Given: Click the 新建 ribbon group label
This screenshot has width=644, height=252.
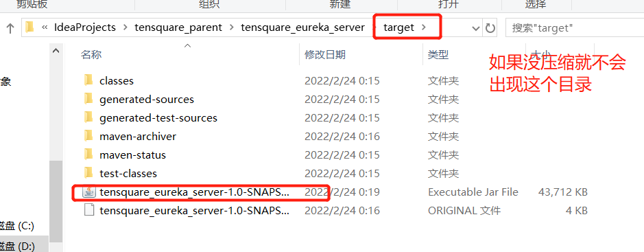Looking at the screenshot, I should [339, 4].
